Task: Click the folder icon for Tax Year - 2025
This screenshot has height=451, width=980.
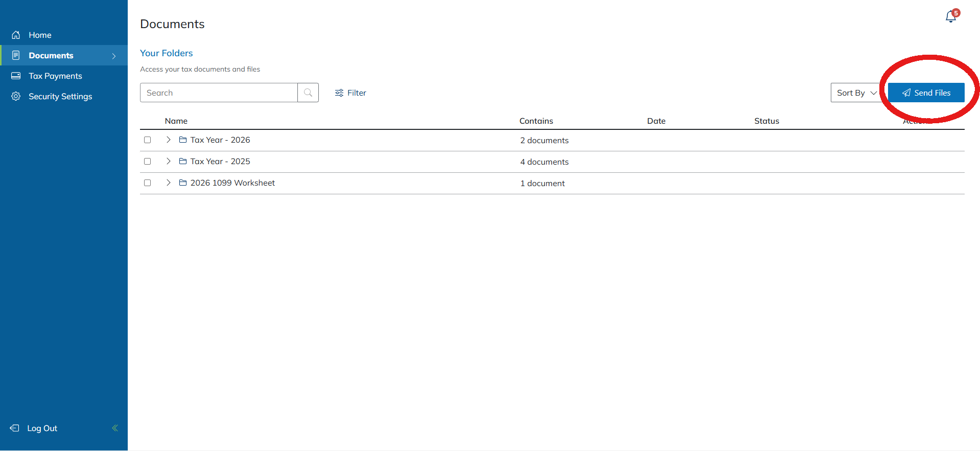Action: (x=182, y=161)
